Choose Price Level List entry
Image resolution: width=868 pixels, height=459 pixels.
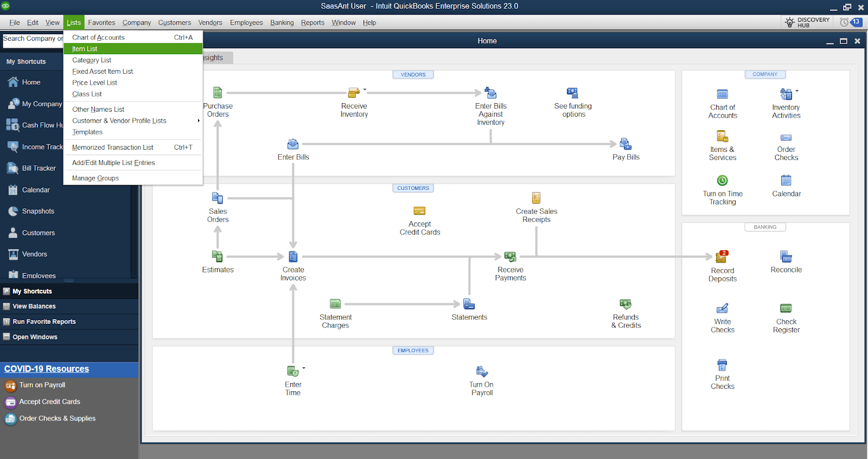[x=133, y=83]
